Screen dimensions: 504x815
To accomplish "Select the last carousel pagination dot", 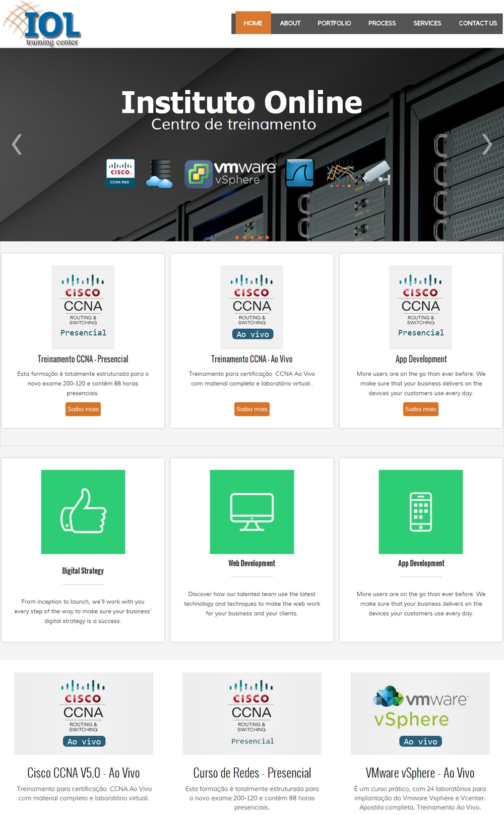I will tap(267, 237).
